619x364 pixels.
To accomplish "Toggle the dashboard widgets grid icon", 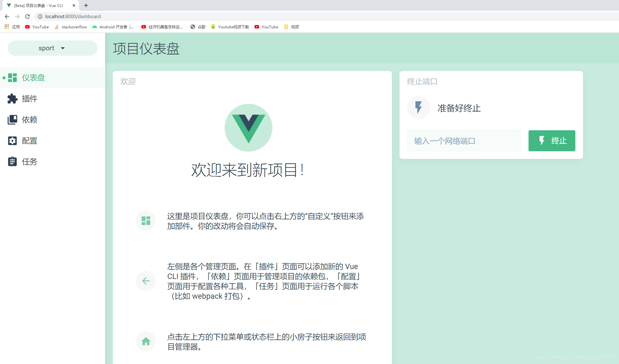I will (x=146, y=220).
